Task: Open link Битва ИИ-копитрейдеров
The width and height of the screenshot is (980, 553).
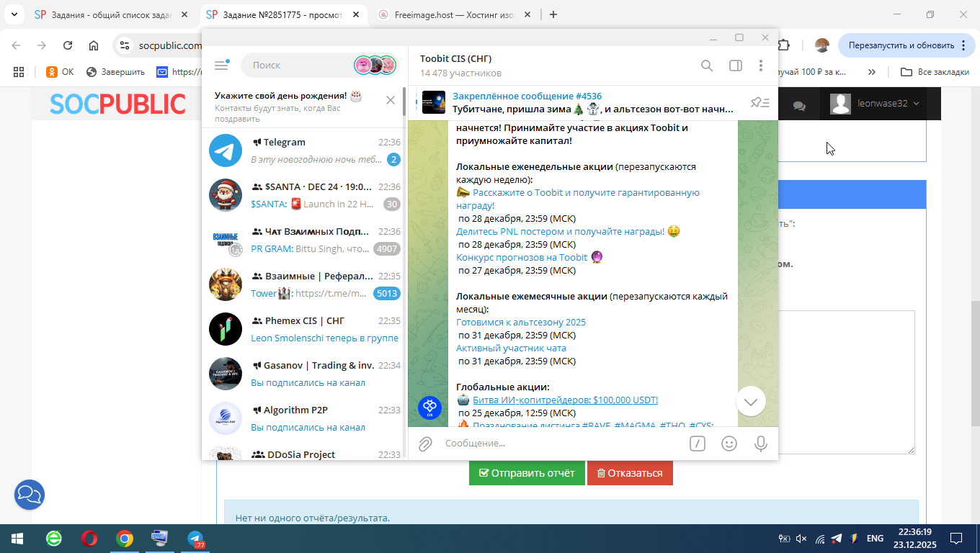Action: pyautogui.click(x=565, y=400)
